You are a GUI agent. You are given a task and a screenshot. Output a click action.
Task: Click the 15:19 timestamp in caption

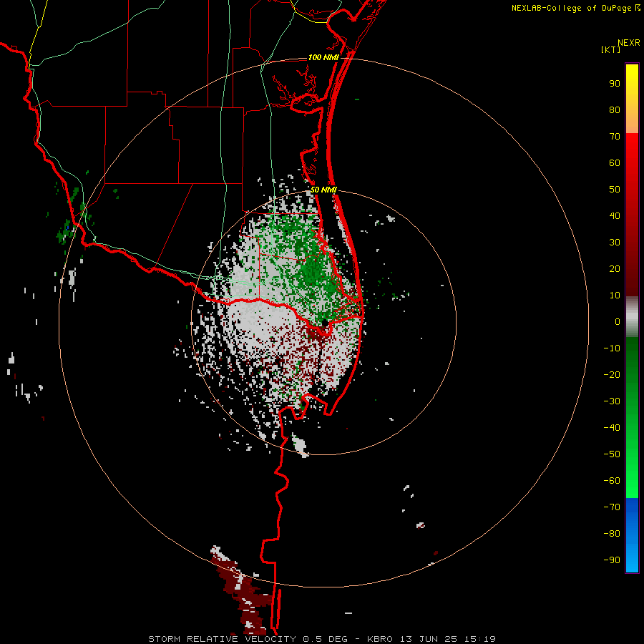point(480,639)
